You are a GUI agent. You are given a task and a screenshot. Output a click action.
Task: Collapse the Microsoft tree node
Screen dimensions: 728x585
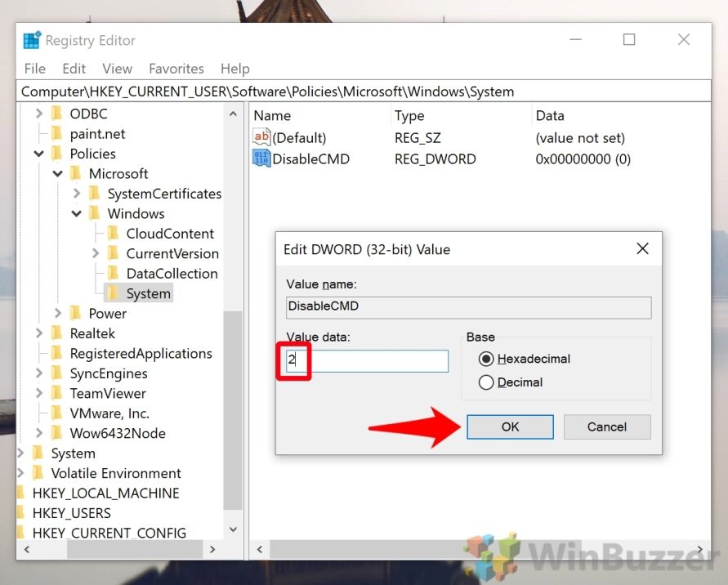[x=58, y=174]
